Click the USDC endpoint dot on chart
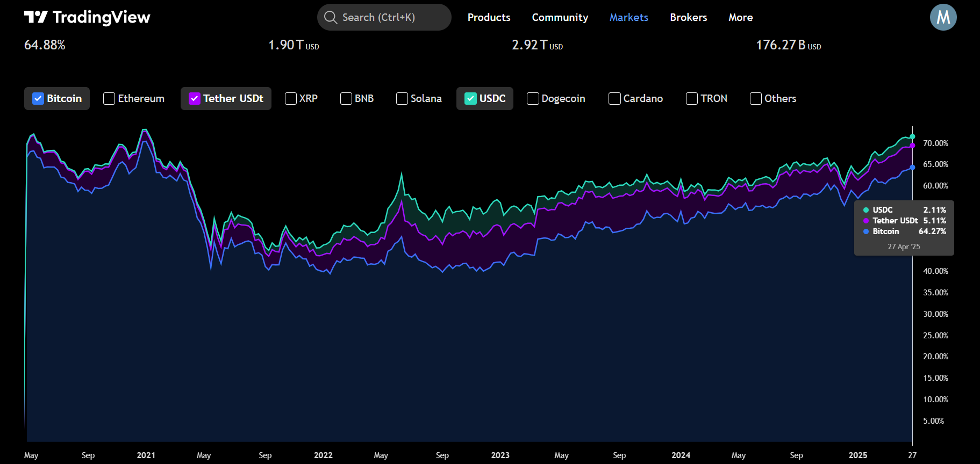 point(912,136)
